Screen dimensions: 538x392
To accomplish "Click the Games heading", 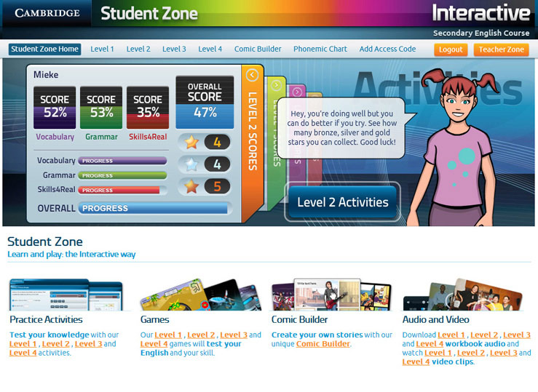I will click(155, 319).
